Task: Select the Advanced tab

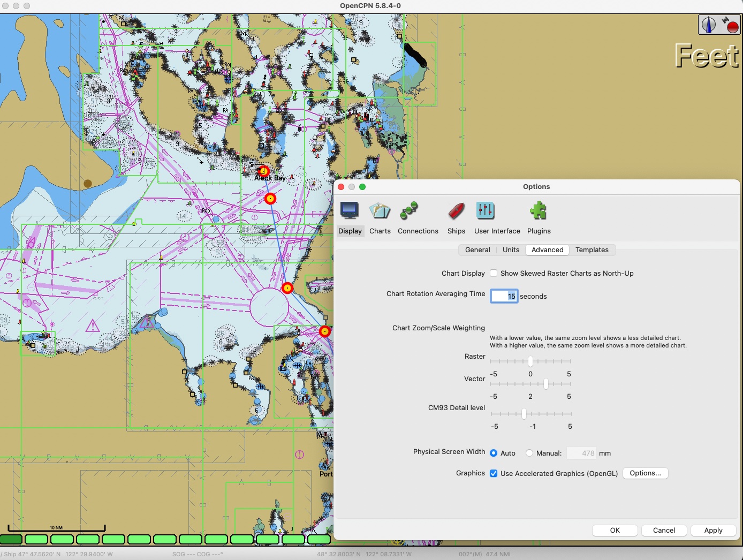Action: [x=547, y=250]
